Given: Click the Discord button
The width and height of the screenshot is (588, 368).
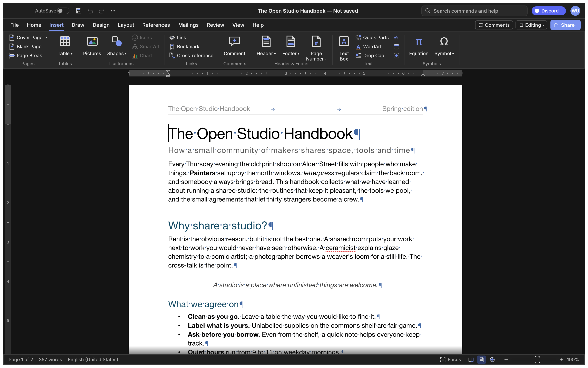Looking at the screenshot, I should click(x=548, y=11).
